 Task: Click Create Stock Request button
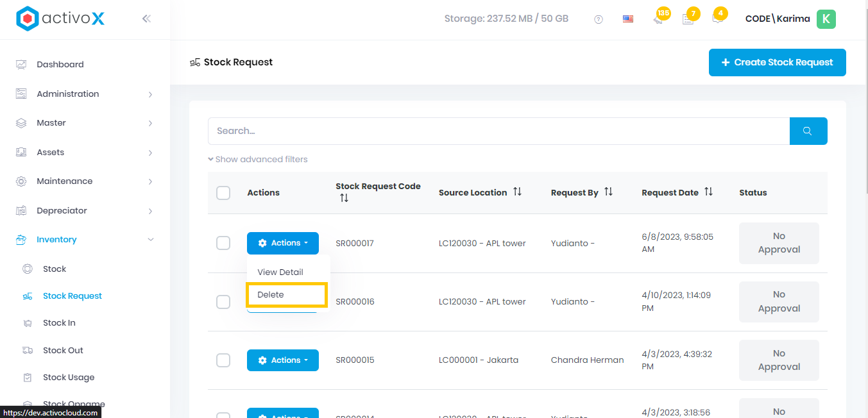(x=777, y=62)
